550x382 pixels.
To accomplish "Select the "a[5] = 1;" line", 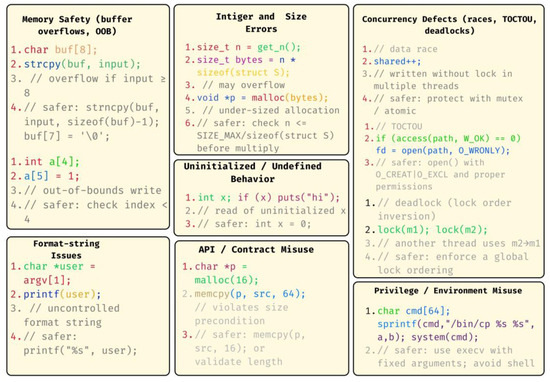I will (52, 176).
